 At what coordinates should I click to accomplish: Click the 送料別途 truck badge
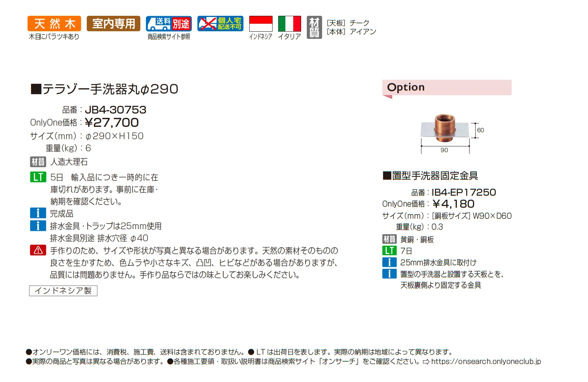coord(169,24)
